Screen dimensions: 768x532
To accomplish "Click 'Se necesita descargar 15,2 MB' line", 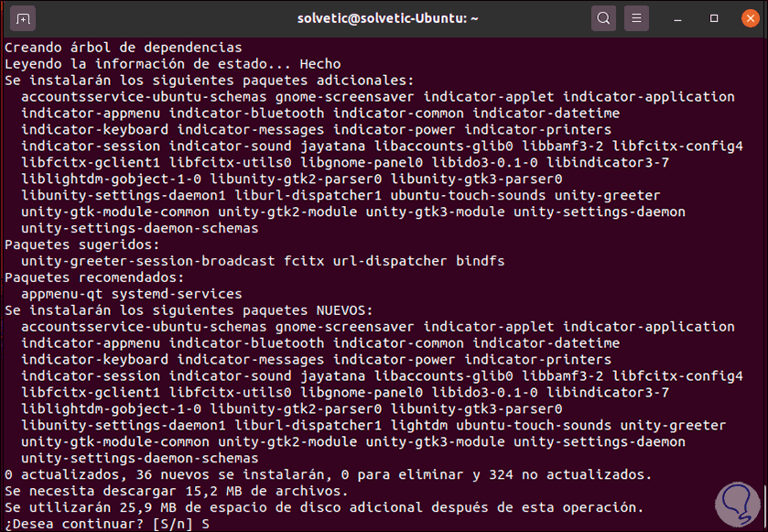I will 177,491.
